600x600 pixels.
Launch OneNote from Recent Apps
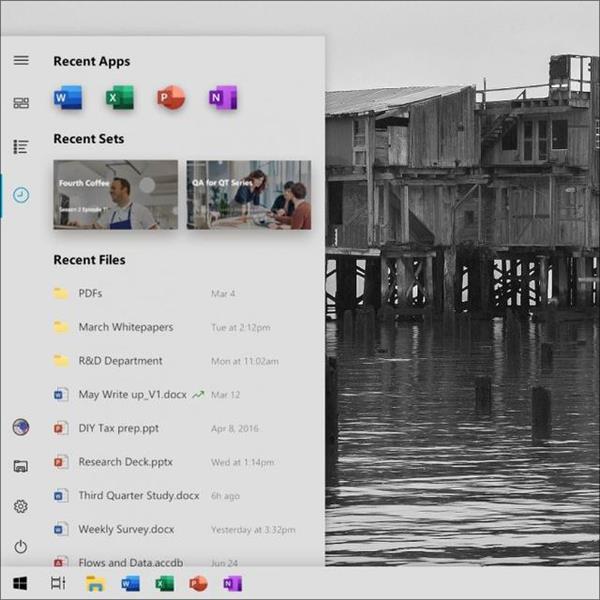[x=222, y=98]
